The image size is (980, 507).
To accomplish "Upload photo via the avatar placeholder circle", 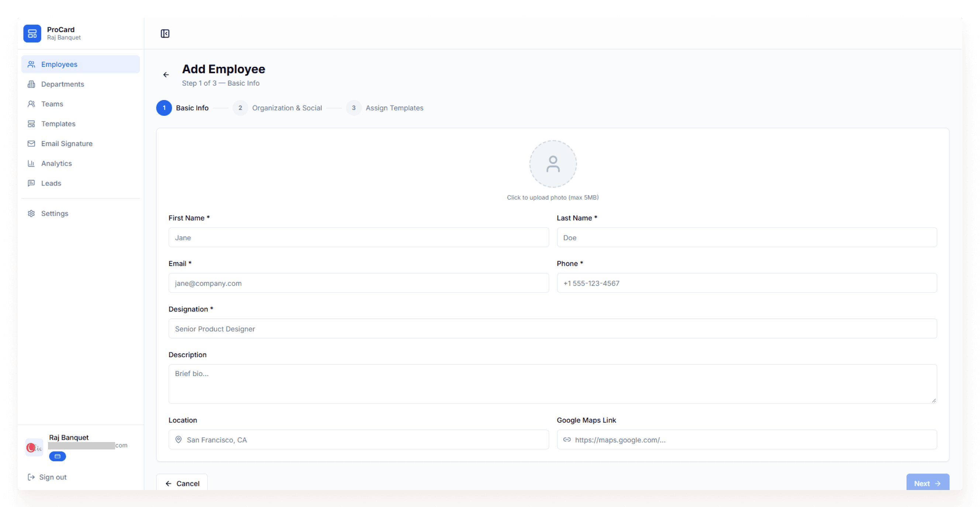I will 553,164.
